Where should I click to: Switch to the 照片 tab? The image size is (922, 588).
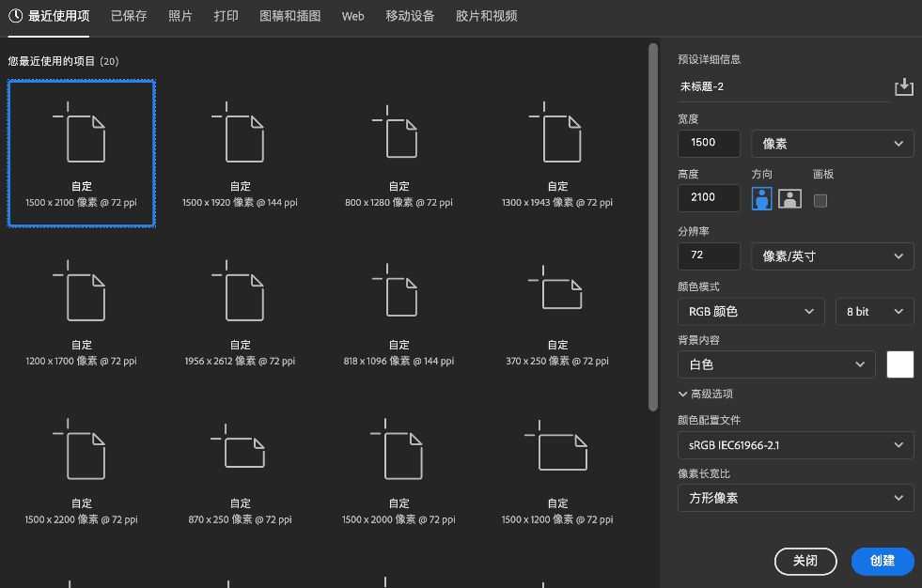(180, 17)
